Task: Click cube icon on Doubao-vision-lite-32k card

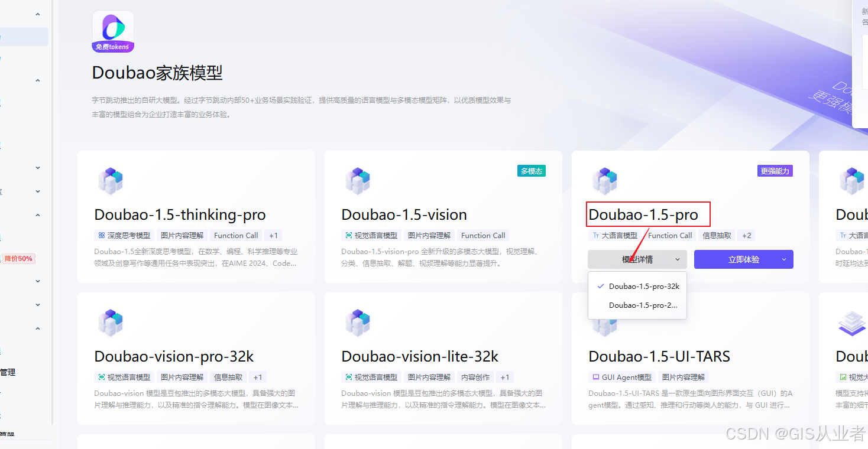Action: 358,323
